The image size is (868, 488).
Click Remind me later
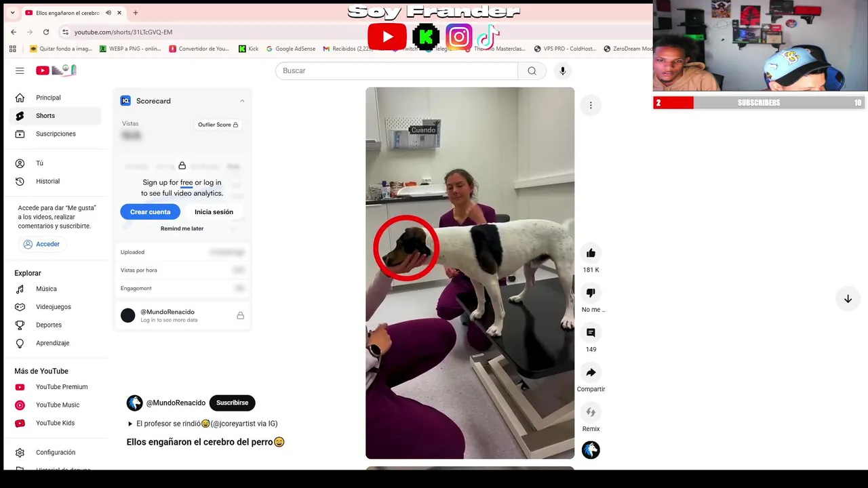[182, 228]
